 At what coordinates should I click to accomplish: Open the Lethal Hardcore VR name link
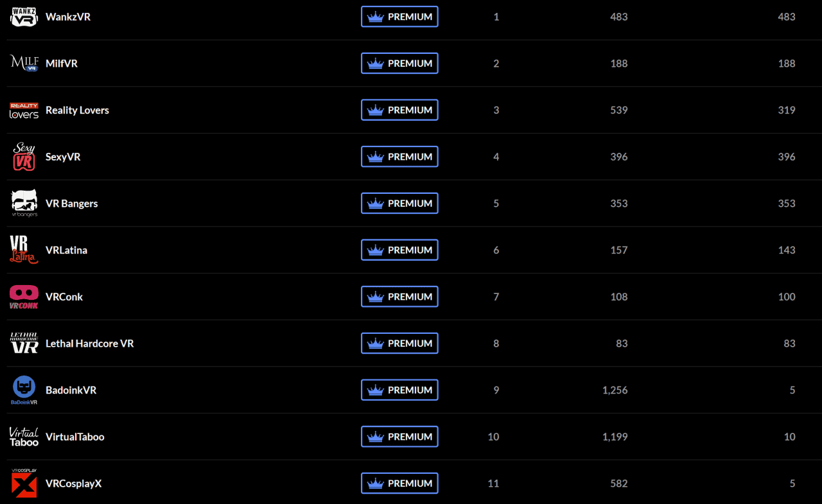(x=89, y=343)
